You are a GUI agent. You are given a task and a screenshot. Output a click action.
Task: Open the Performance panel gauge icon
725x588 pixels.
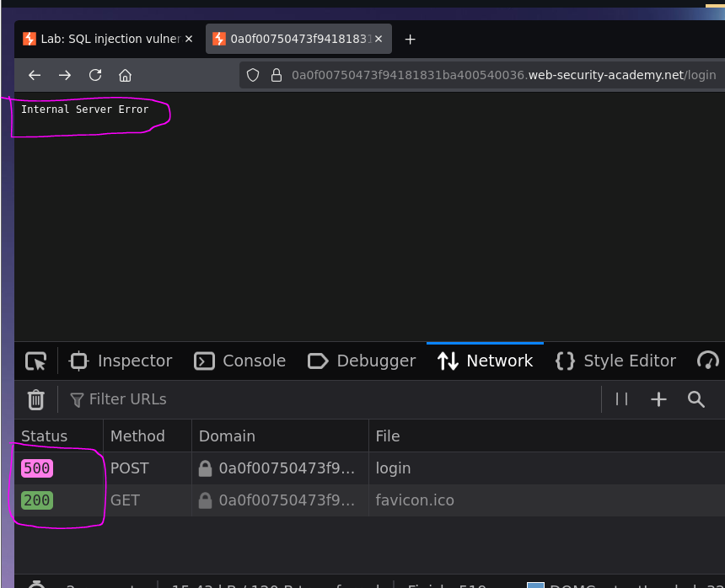tap(707, 361)
